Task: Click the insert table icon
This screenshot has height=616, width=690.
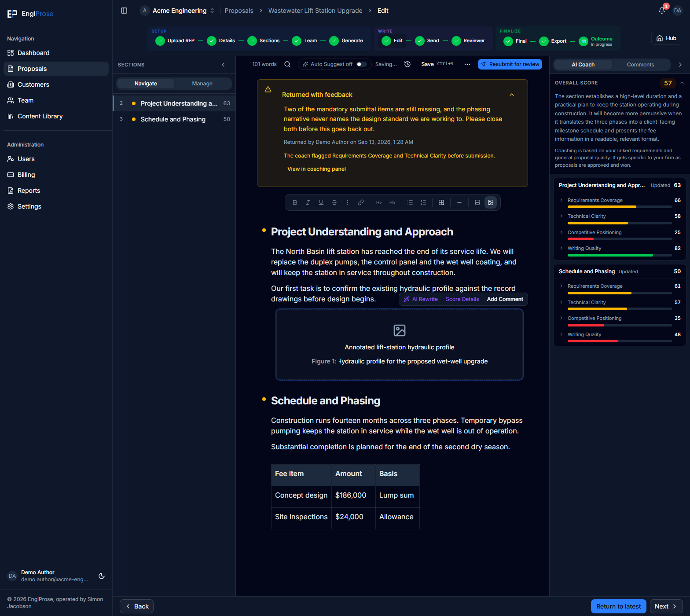Action: point(441,202)
